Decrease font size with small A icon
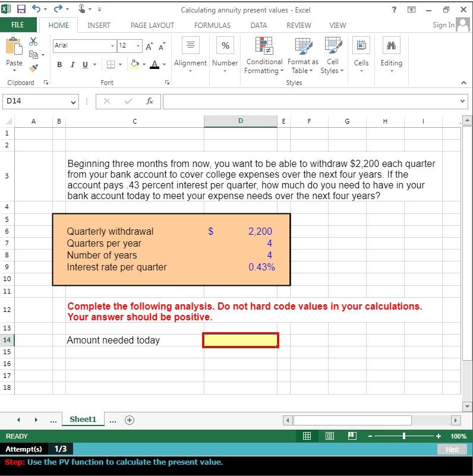Screen dimensions: 473x476 tap(162, 46)
